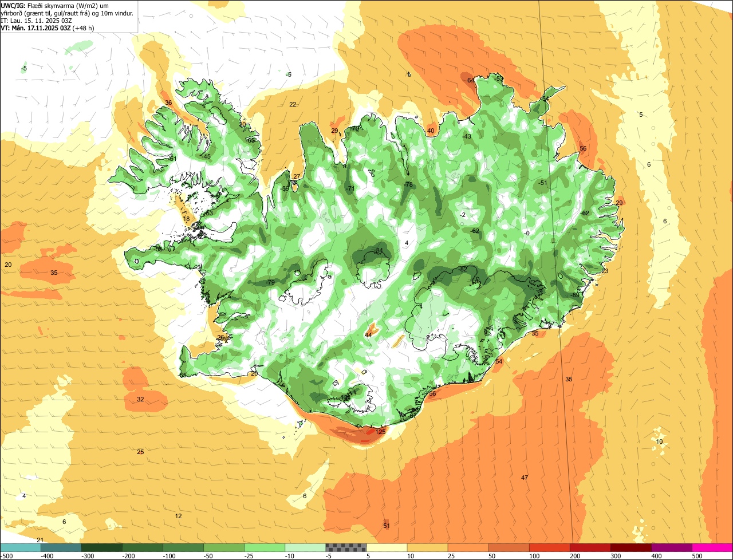Click the '-79' map value
The image size is (733, 560).
tap(270, 282)
